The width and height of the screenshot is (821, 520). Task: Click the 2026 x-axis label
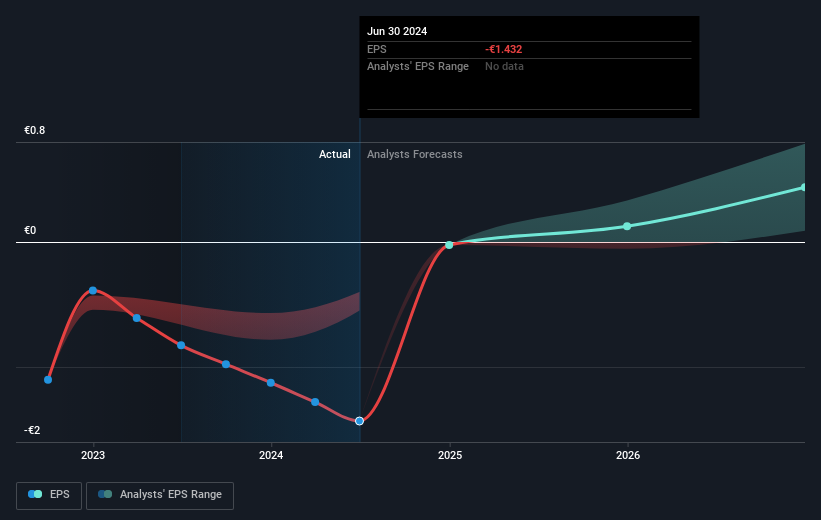pyautogui.click(x=628, y=455)
